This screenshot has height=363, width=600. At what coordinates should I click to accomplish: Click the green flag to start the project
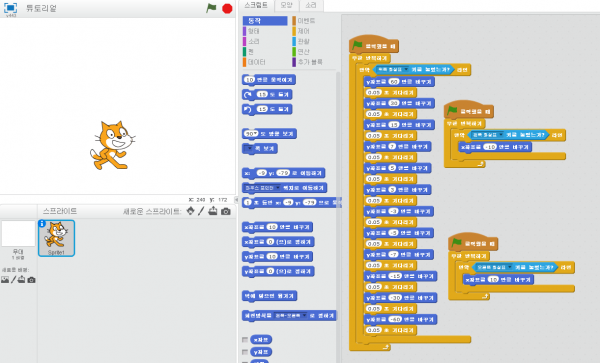click(x=211, y=8)
